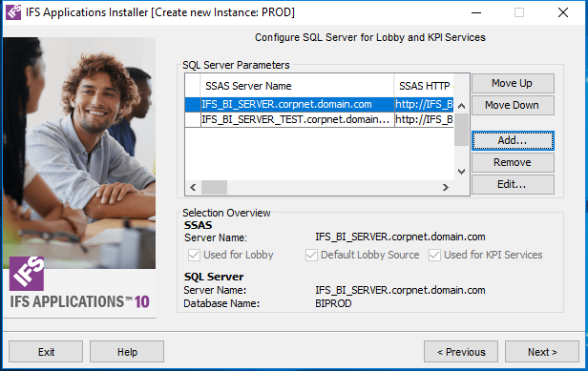Toggle the Default Lobby Source checkbox
This screenshot has width=588, height=371.
[x=311, y=256]
